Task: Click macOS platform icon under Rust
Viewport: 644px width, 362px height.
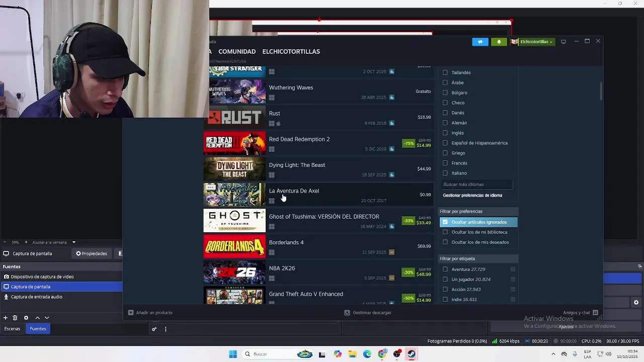Action: 278,123
